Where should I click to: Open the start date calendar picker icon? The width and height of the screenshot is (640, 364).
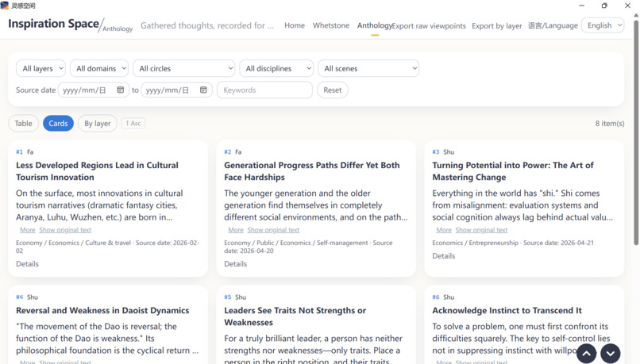[x=121, y=90]
